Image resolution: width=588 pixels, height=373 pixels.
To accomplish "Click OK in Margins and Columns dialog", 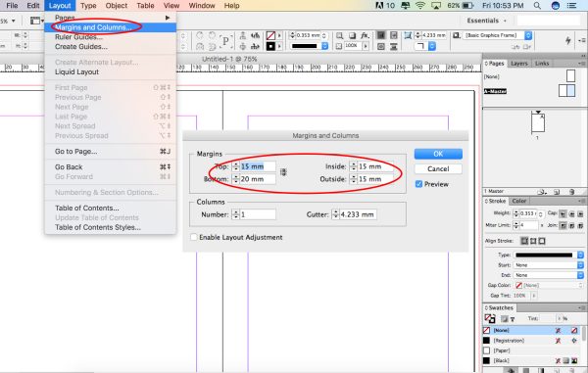I will [x=438, y=154].
